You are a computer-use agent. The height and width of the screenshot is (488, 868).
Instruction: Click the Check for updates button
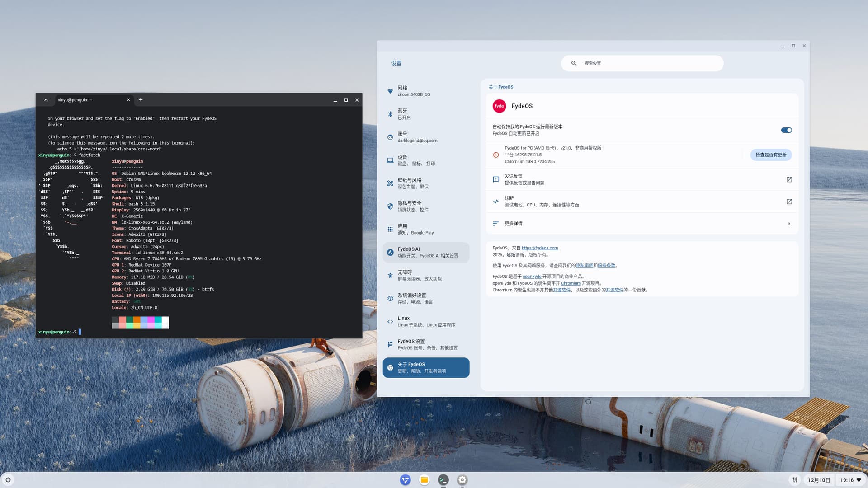coord(771,155)
